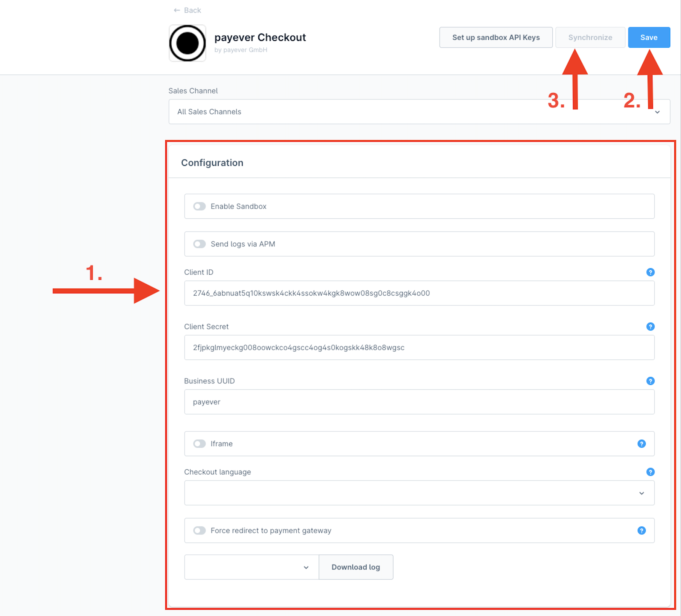Open the Sales Channel dropdown

(419, 112)
